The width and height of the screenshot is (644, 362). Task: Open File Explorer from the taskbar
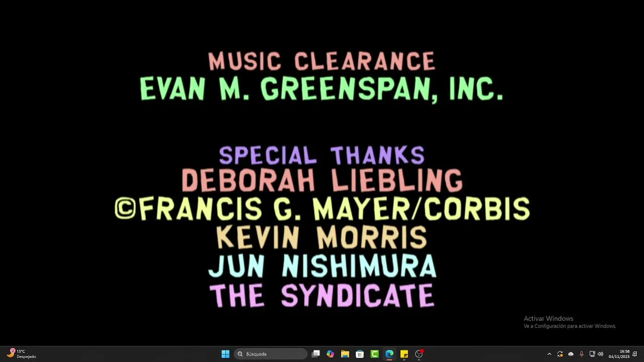[345, 354]
